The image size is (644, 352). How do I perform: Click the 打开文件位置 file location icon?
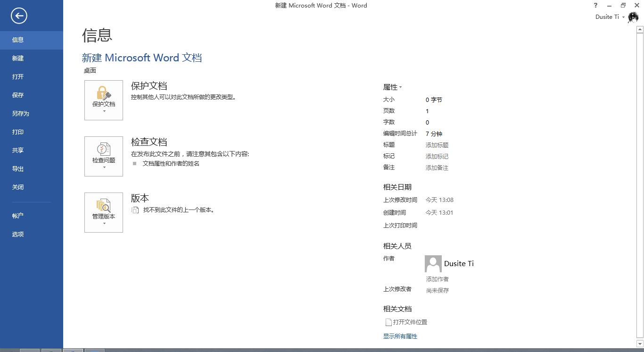coord(388,322)
